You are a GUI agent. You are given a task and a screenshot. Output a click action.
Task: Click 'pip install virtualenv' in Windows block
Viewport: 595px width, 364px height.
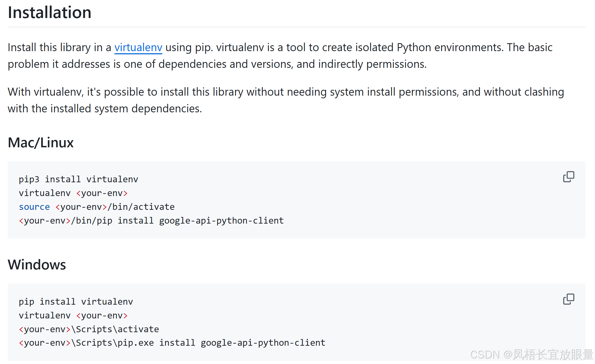76,302
